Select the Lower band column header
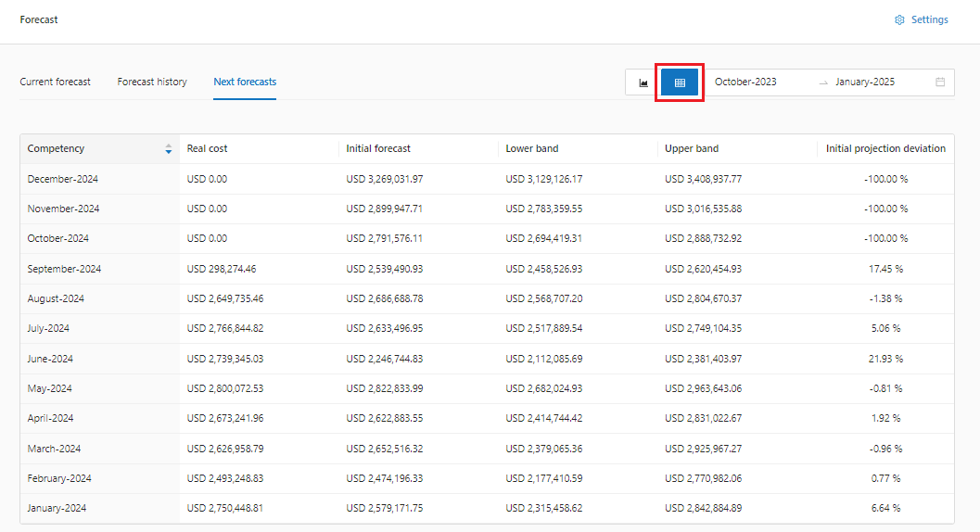The width and height of the screenshot is (980, 532). click(x=532, y=148)
